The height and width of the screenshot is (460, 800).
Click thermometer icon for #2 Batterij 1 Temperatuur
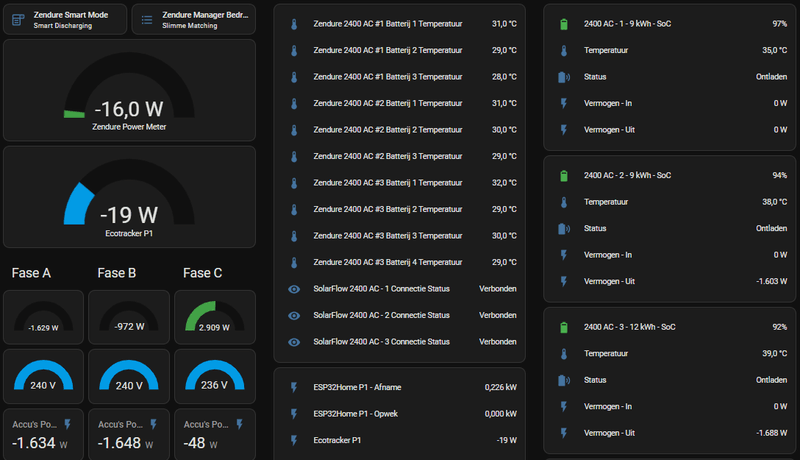click(294, 104)
